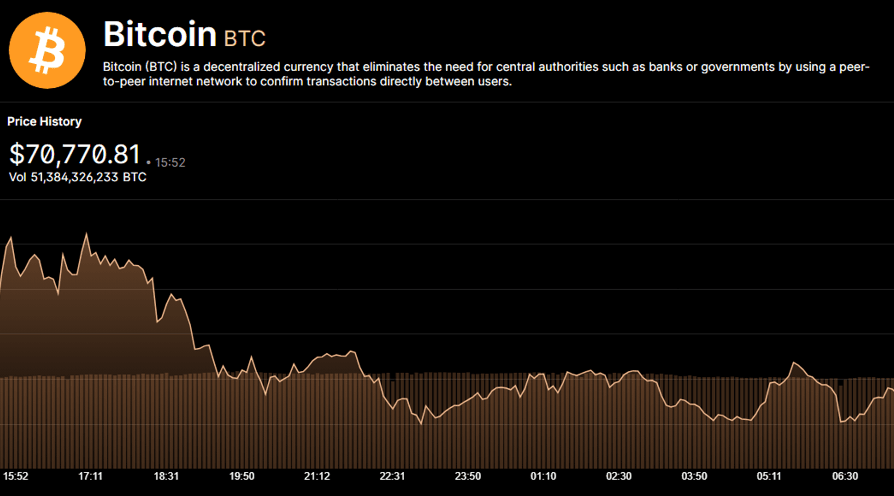The width and height of the screenshot is (894, 496).
Task: Click the orange Bitcoin logo icon
Action: (x=47, y=51)
